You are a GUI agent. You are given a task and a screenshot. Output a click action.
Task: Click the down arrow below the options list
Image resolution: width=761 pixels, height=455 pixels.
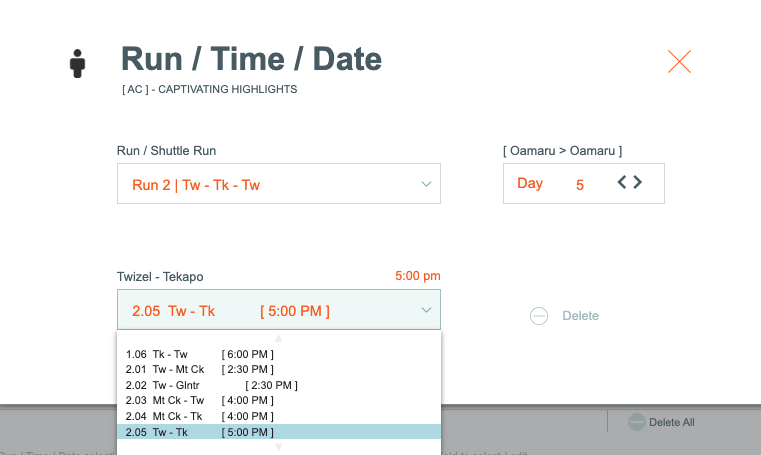[279, 447]
